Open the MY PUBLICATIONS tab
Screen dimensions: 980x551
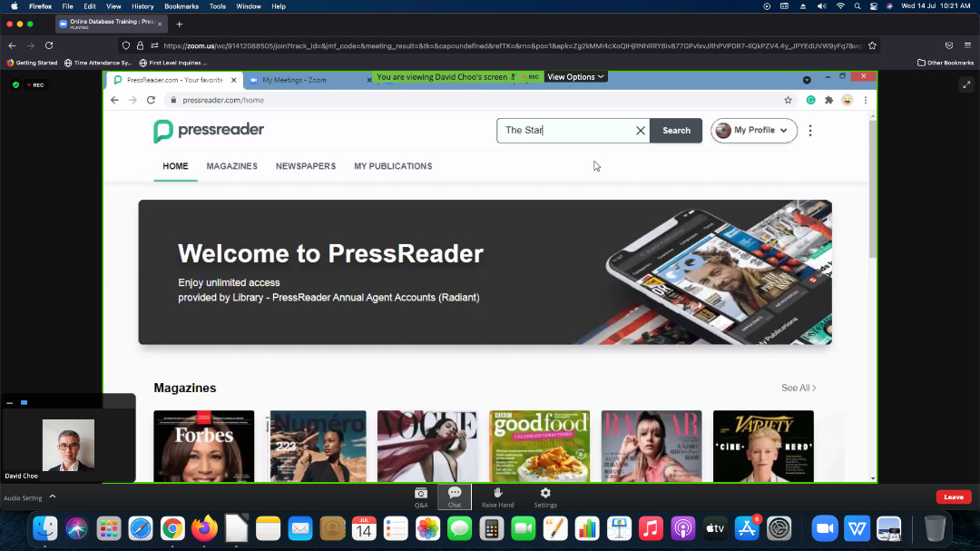[393, 166]
